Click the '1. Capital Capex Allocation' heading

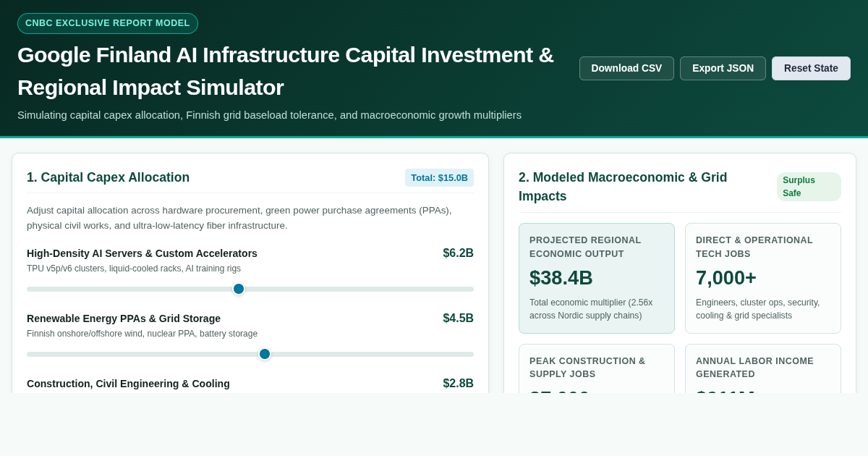[x=109, y=177]
